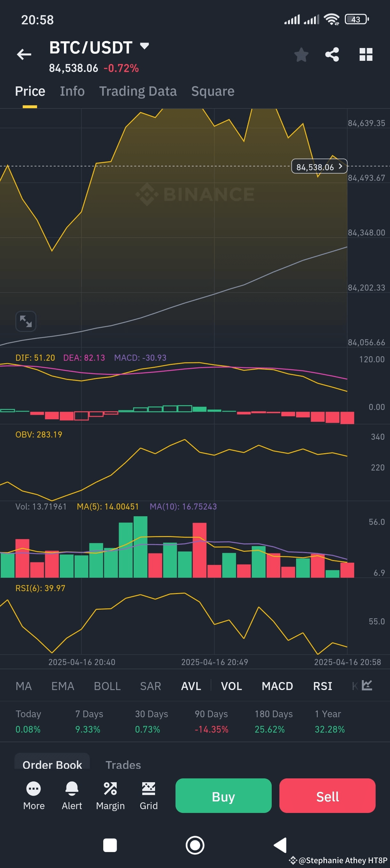Tap the DEA: 82.13 label
Image resolution: width=390 pixels, height=868 pixels.
84,358
